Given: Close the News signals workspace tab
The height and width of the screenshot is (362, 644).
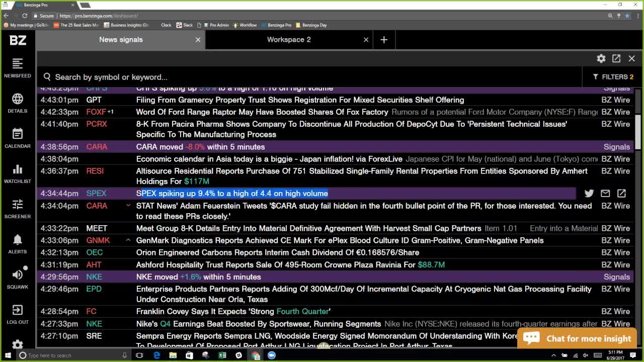Looking at the screenshot, I should [x=198, y=40].
